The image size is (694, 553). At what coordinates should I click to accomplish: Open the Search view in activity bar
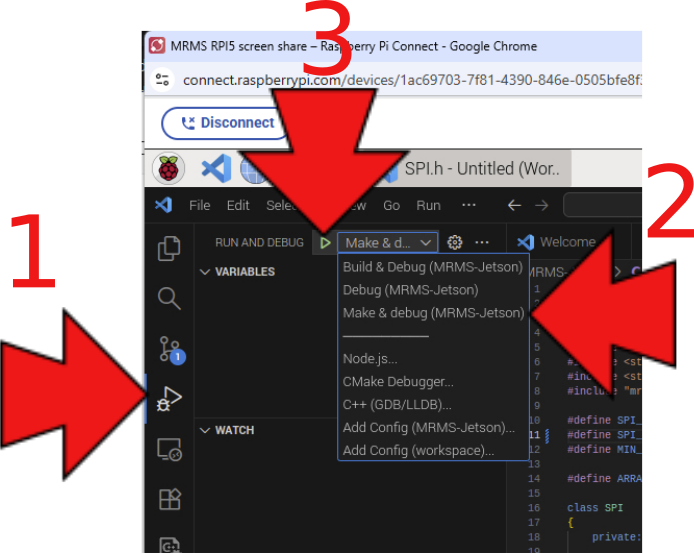tap(169, 298)
